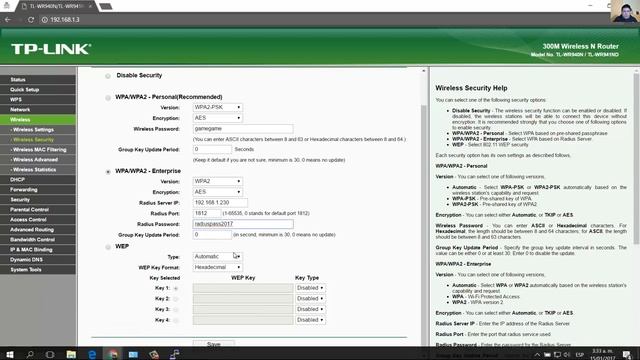The width and height of the screenshot is (640, 360).
Task: Open taskbar search magnifier
Action: tap(30, 354)
